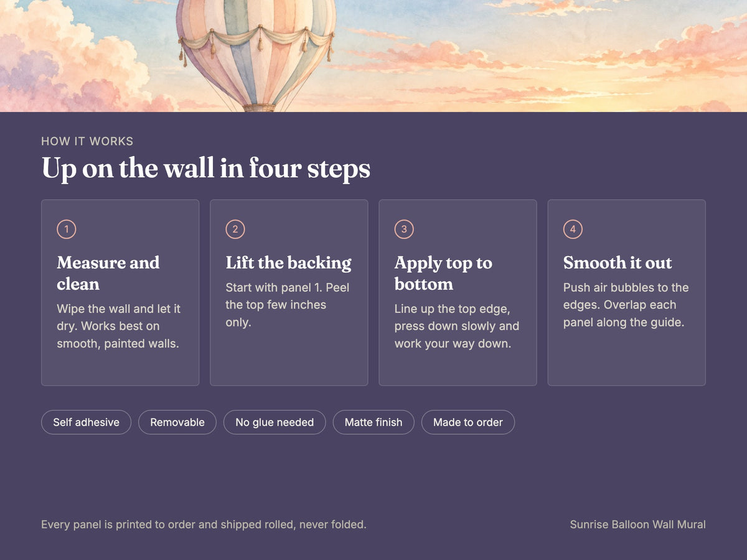Image resolution: width=747 pixels, height=560 pixels.
Task: Click the No glue needed pill
Action: click(x=275, y=422)
